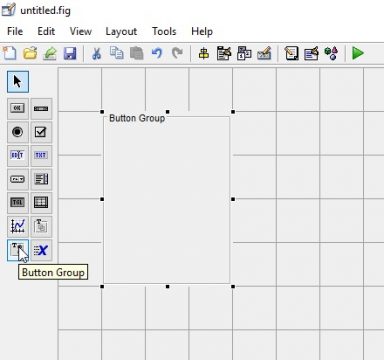
Task: Choose the Slider component tool
Action: tap(41, 108)
